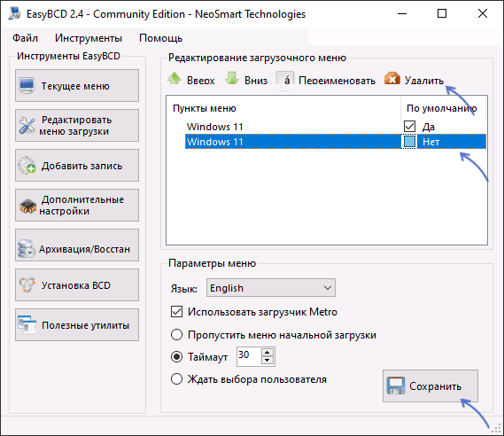The image size is (504, 436).
Task: Go to Редактировать меню загрузки
Action: pos(77,126)
